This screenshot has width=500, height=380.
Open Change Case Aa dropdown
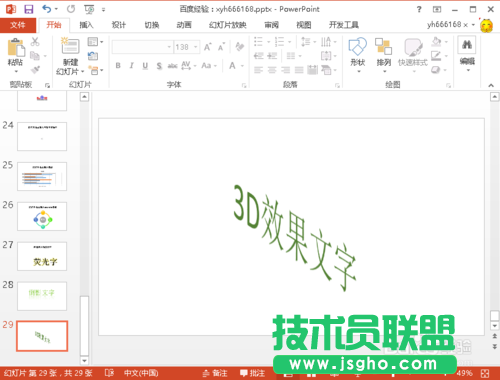pyautogui.click(x=209, y=66)
